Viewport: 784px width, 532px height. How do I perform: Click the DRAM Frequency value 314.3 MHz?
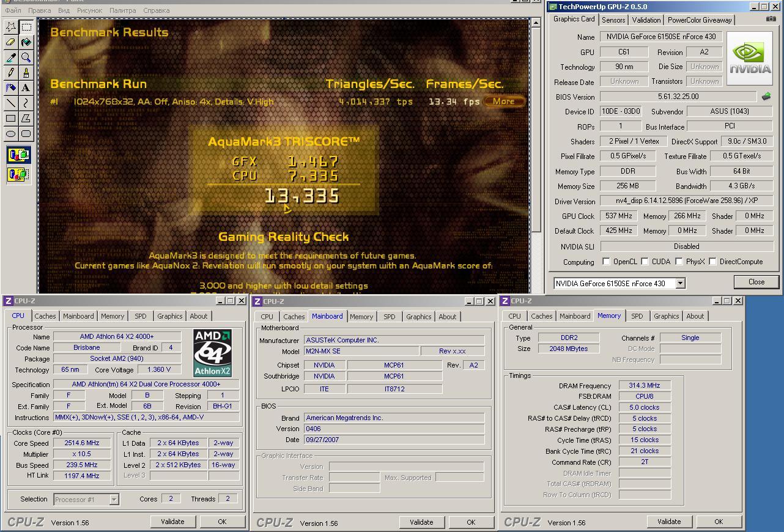coord(645,385)
